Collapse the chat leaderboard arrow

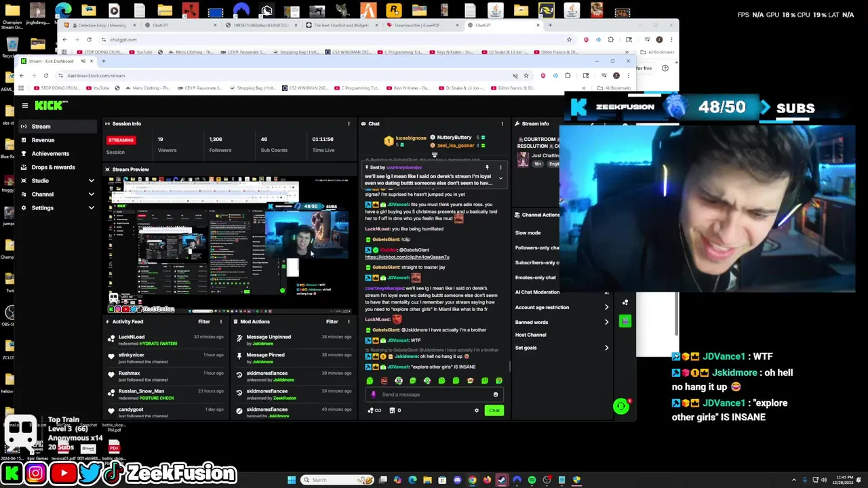click(x=434, y=155)
